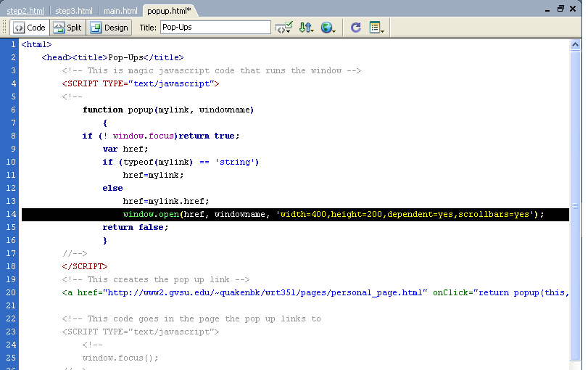
Task: Click the Refresh design view icon
Action: click(355, 28)
